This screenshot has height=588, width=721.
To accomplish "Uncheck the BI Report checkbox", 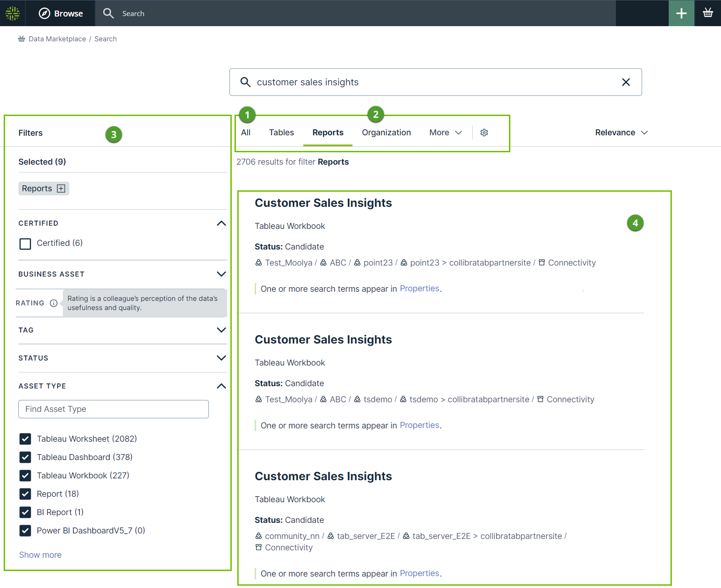I will 25,512.
